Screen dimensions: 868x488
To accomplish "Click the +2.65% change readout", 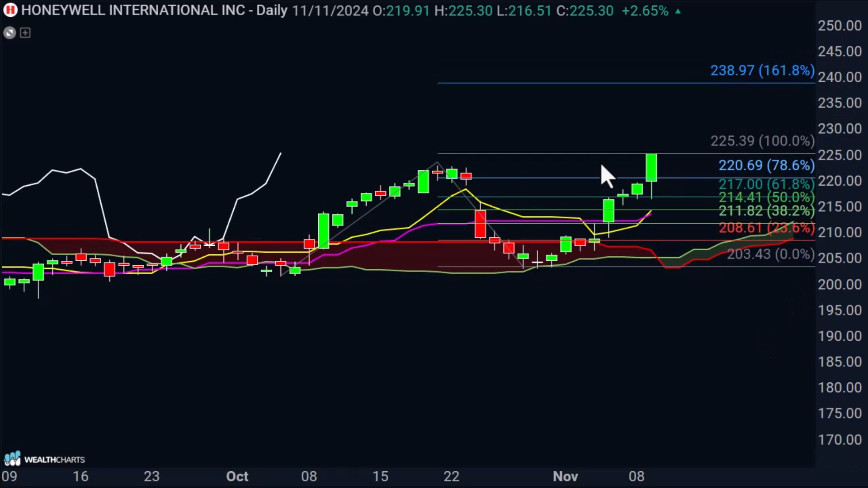I will click(x=645, y=11).
